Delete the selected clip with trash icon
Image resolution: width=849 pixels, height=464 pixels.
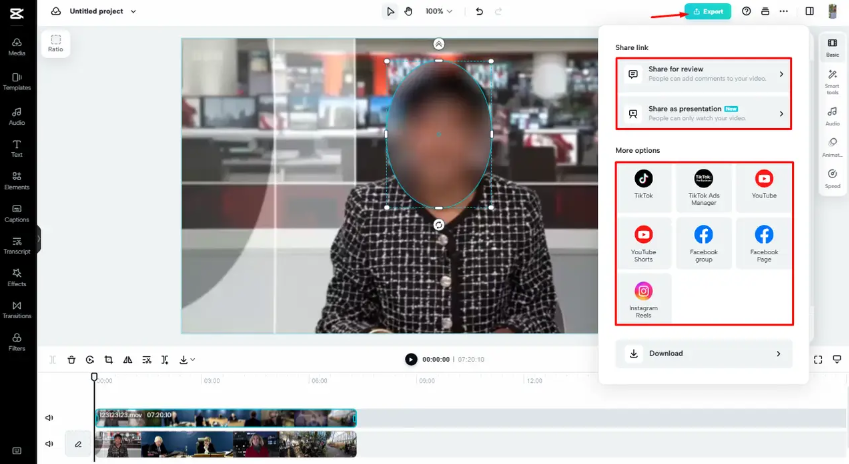71,360
